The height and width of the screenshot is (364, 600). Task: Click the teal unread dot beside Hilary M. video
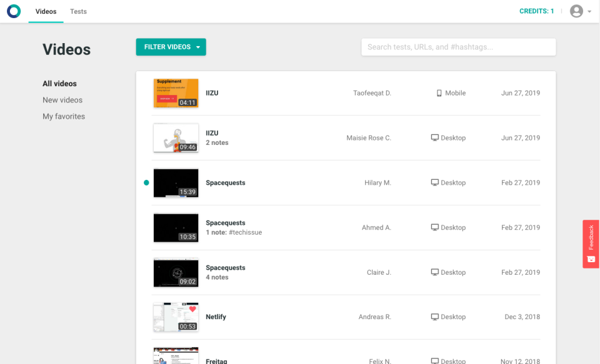click(146, 183)
